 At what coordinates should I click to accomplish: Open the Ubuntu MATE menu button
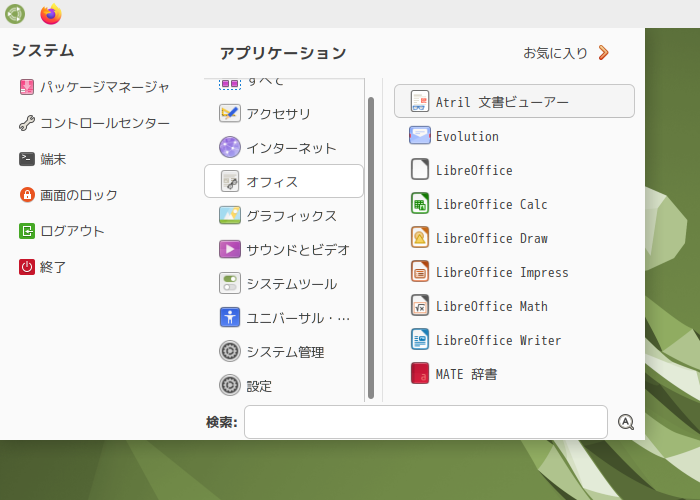pos(15,14)
